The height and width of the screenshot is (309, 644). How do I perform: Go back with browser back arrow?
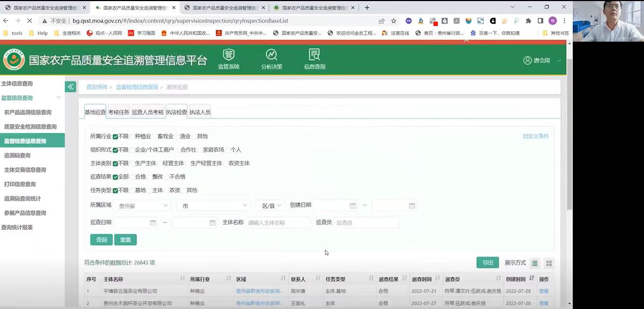pyautogui.click(x=6, y=20)
